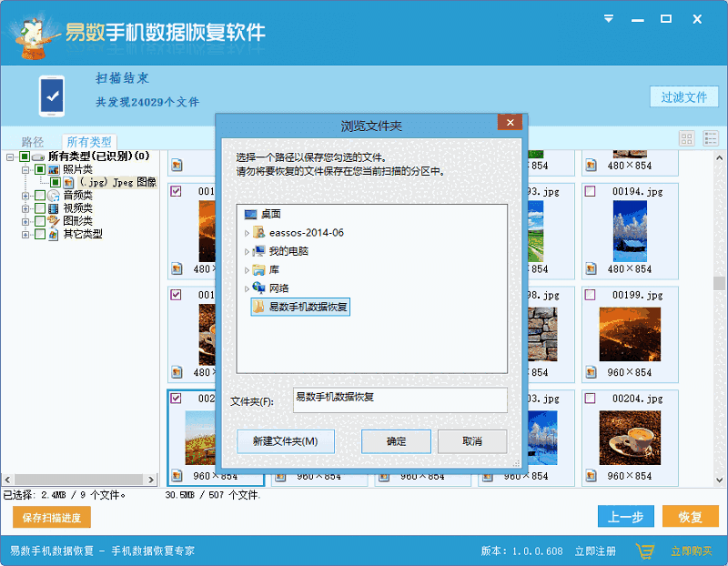
Task: Click the 视频类 video film icon
Action: [x=55, y=207]
